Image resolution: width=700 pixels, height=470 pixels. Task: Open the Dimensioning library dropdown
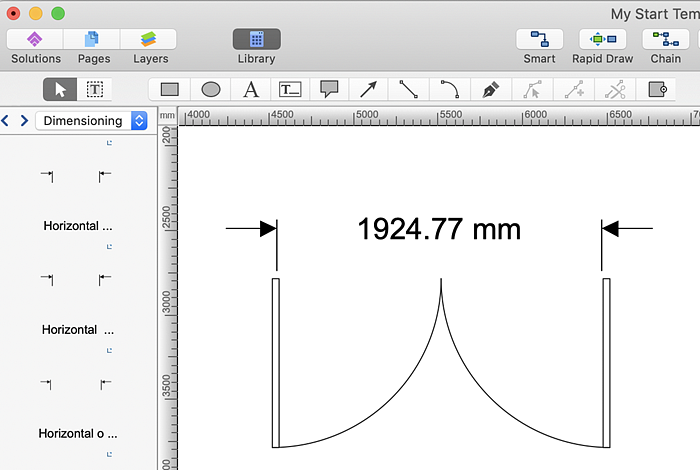91,121
